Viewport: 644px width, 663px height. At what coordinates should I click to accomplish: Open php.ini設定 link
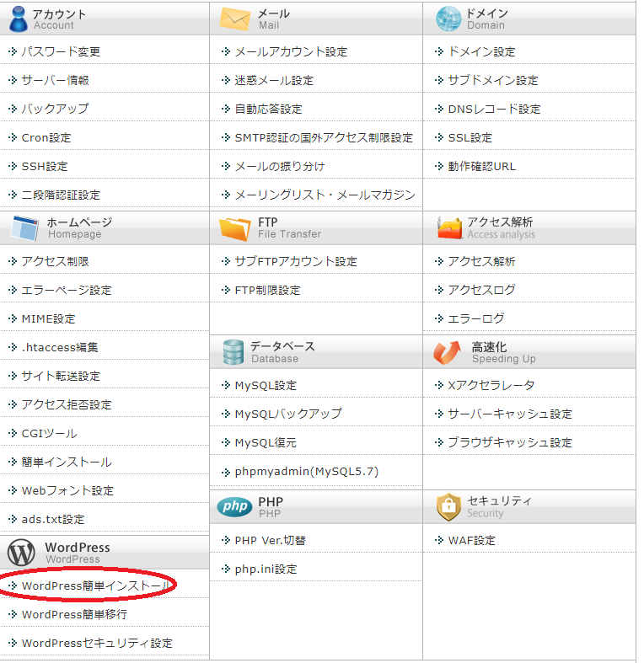(x=266, y=569)
